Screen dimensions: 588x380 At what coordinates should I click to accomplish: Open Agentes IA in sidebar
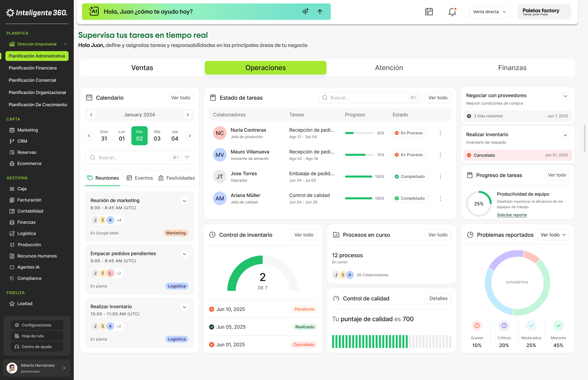click(x=28, y=267)
